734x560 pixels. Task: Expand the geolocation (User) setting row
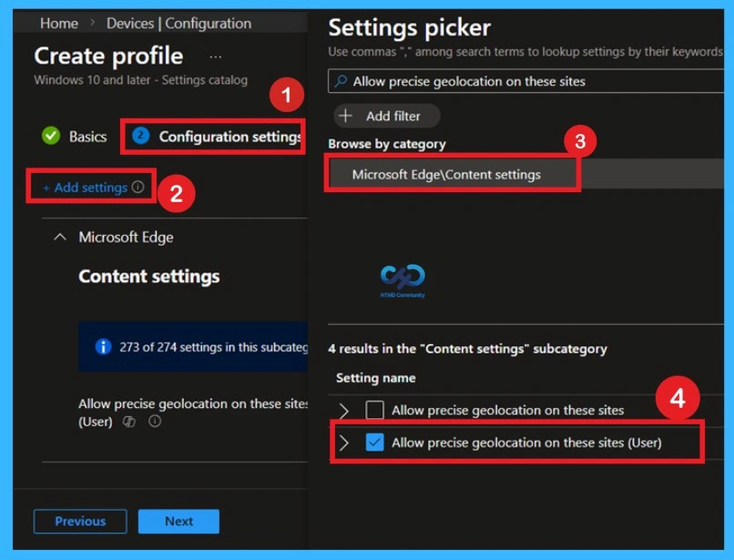tap(343, 443)
